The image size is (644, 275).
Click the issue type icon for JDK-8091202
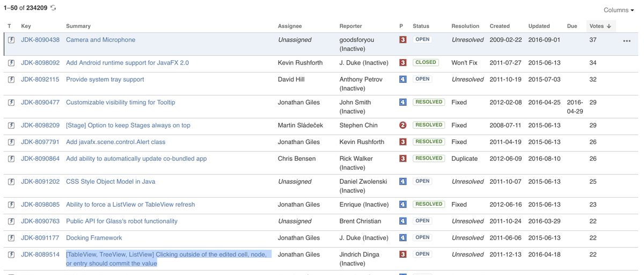[11, 182]
